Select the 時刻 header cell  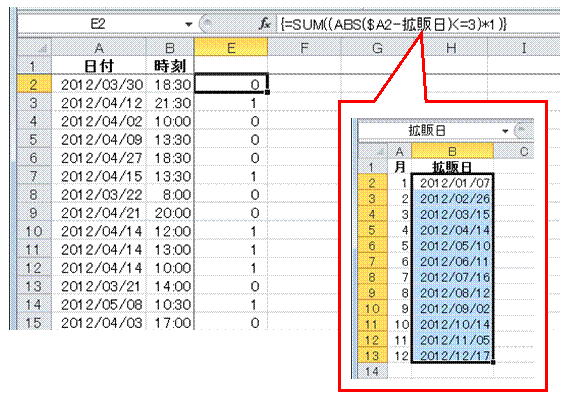[170, 66]
